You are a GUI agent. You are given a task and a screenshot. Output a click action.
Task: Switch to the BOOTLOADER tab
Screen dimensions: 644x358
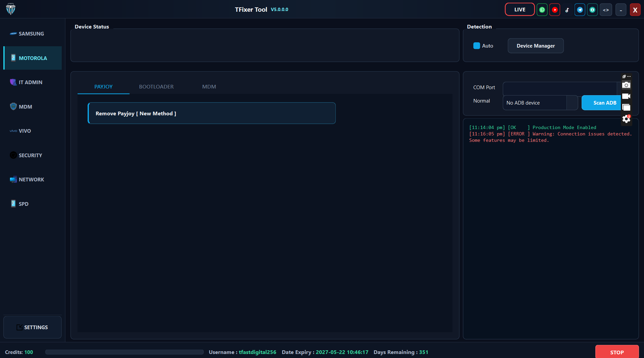156,86
